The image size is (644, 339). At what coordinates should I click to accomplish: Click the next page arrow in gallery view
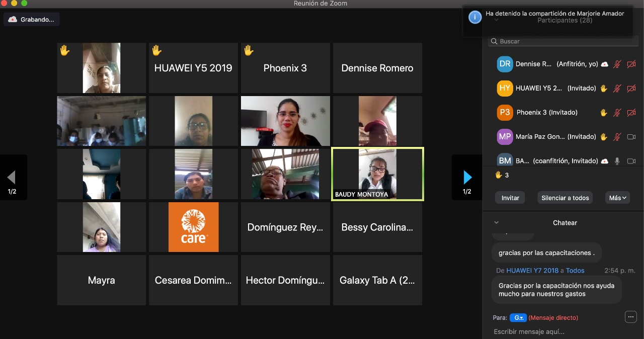click(467, 177)
